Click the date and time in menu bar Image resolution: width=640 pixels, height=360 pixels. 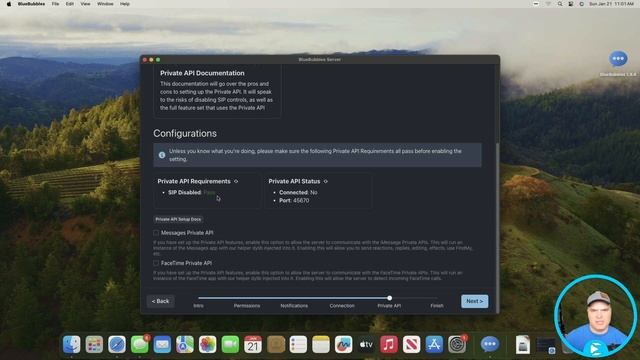611,4
